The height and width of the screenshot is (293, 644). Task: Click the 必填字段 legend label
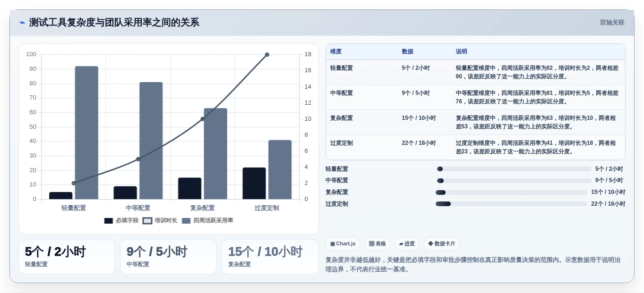click(x=127, y=220)
